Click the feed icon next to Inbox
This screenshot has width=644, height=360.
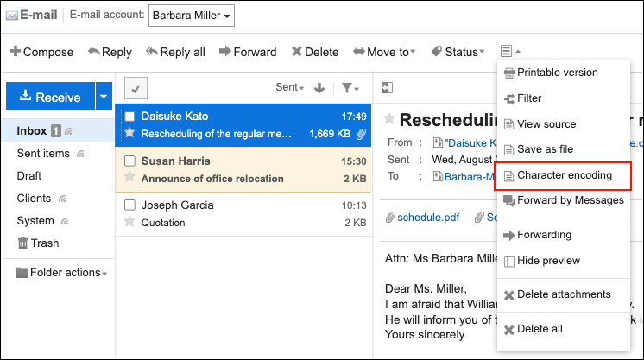pos(68,131)
